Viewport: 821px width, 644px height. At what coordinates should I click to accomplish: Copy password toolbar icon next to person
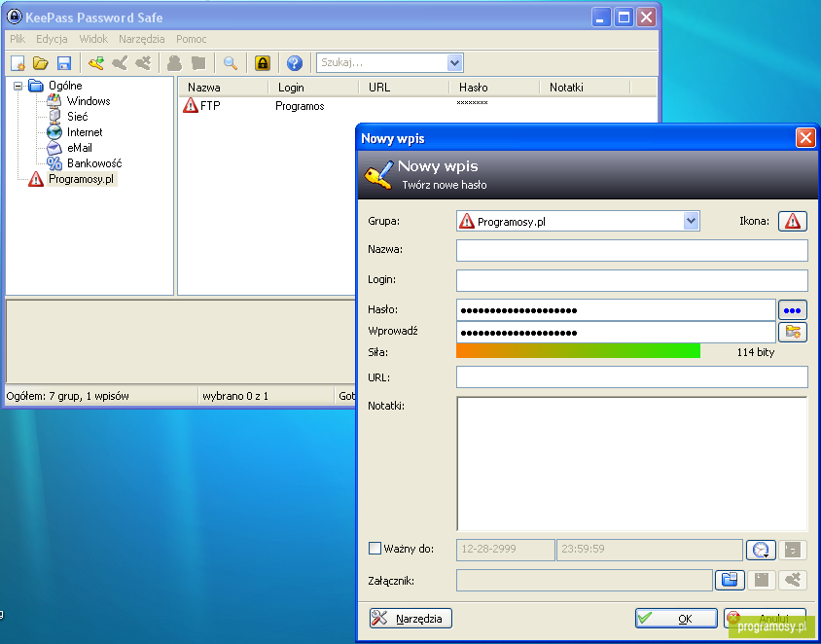point(197,63)
